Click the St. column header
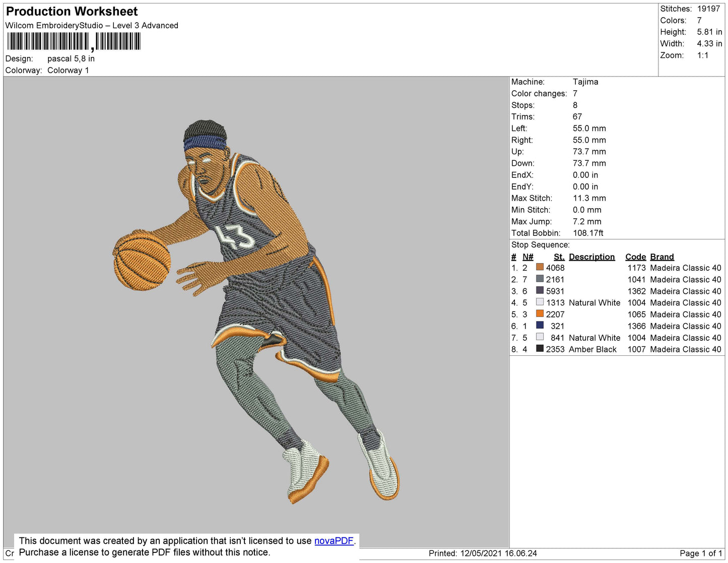Image resolution: width=728 pixels, height=563 pixels. click(x=559, y=257)
